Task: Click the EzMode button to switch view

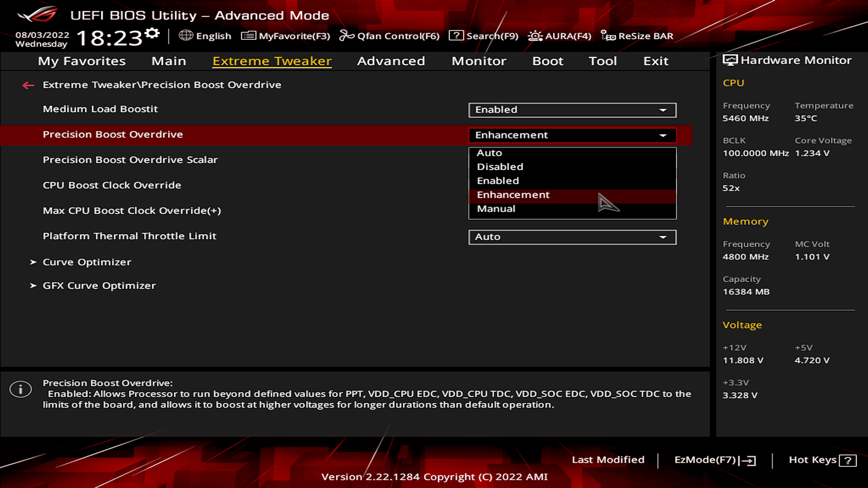Action: [x=713, y=460]
